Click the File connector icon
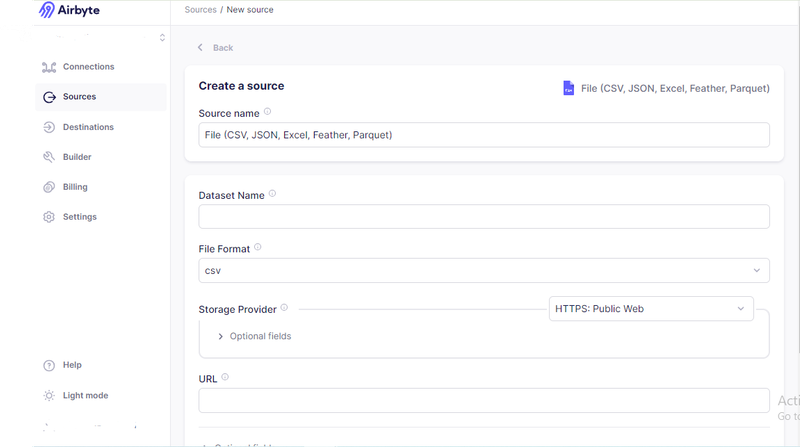 568,88
